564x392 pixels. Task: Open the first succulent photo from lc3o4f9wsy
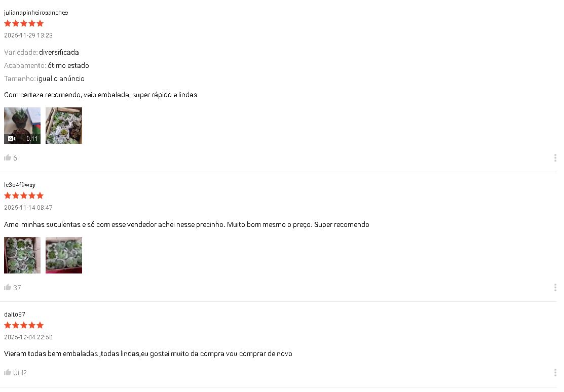click(22, 255)
